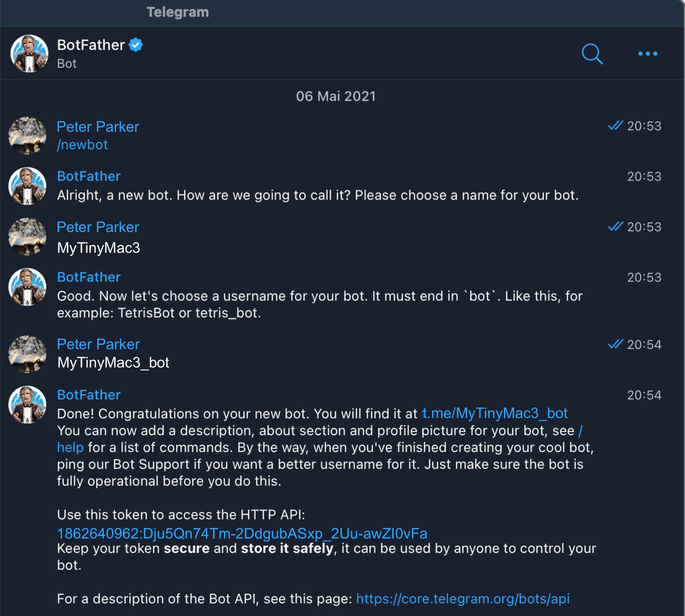This screenshot has height=616, width=685.
Task: Open the chat search magnifier icon
Action: 592,54
